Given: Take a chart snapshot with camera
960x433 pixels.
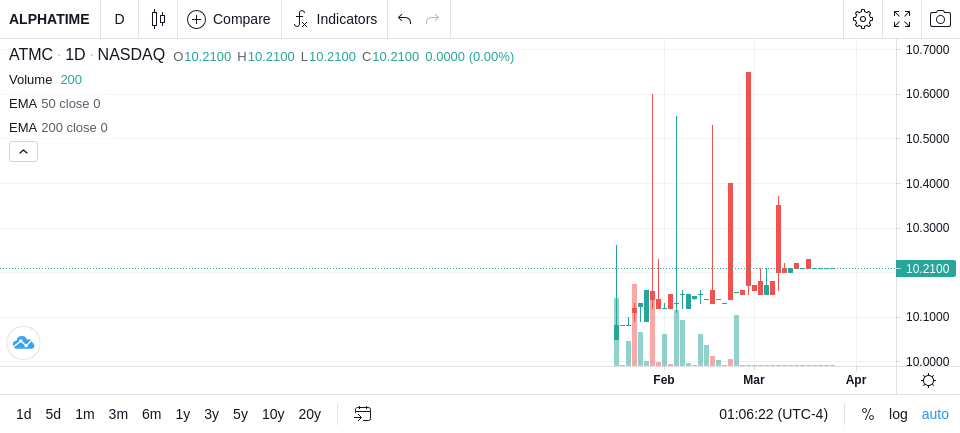Looking at the screenshot, I should (x=940, y=19).
